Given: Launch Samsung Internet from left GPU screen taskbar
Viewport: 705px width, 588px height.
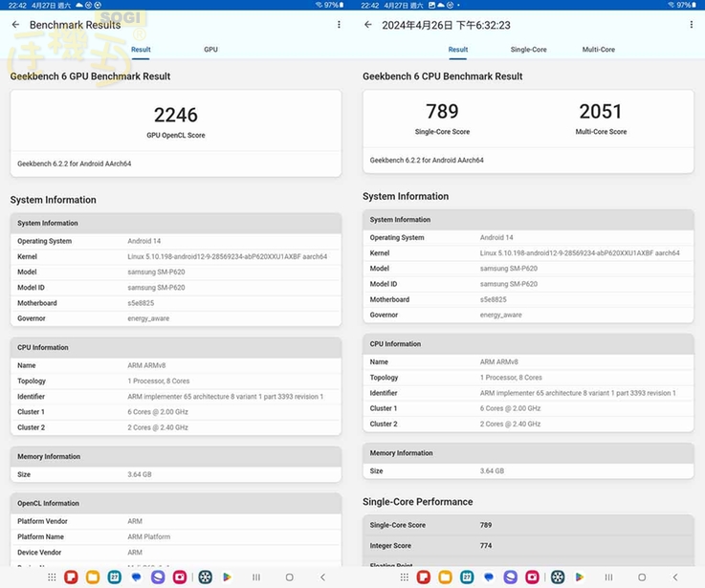Looking at the screenshot, I should pyautogui.click(x=158, y=577).
